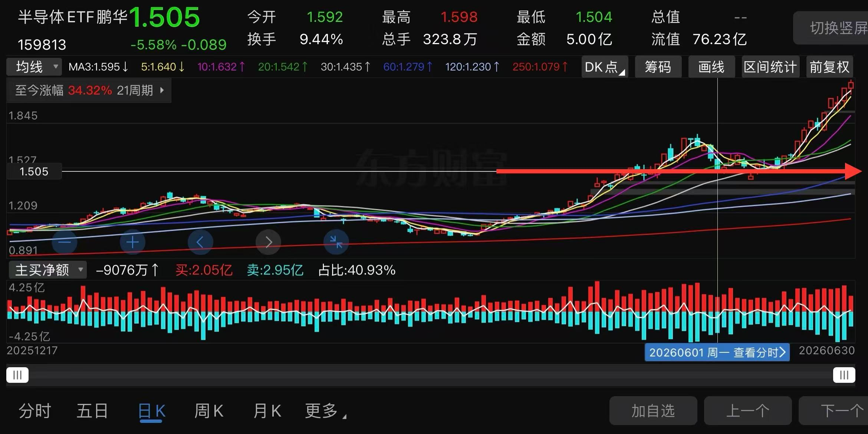Click the 占比:40.93% ratio

click(x=357, y=270)
